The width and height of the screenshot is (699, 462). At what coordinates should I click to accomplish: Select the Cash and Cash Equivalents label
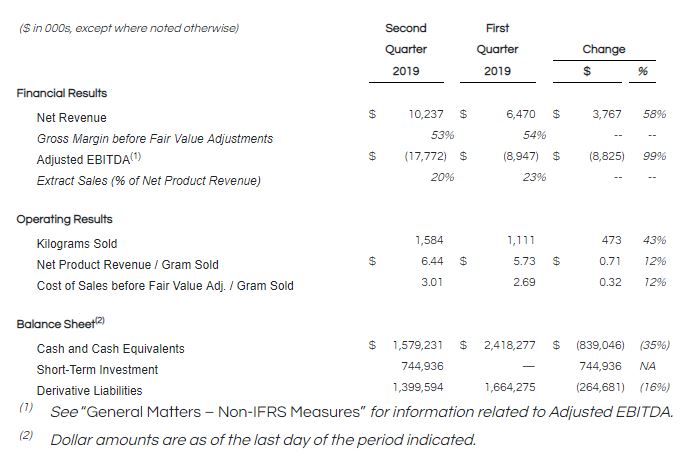coord(110,349)
